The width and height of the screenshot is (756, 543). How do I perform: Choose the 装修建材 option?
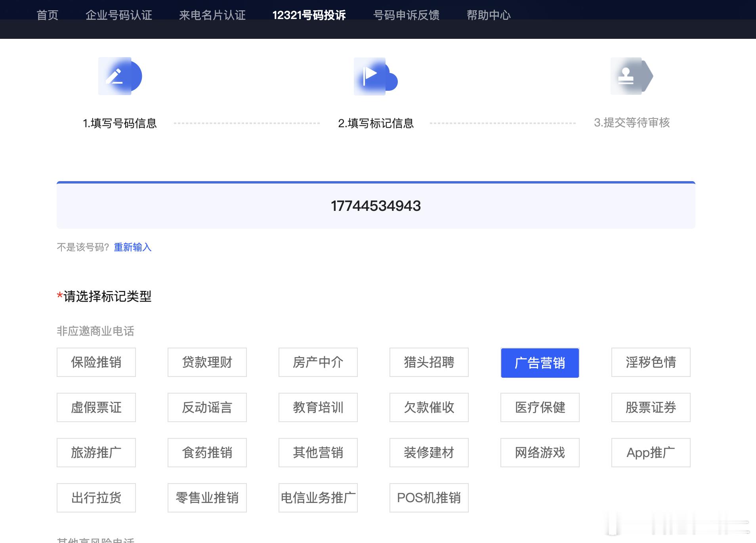[x=429, y=453]
